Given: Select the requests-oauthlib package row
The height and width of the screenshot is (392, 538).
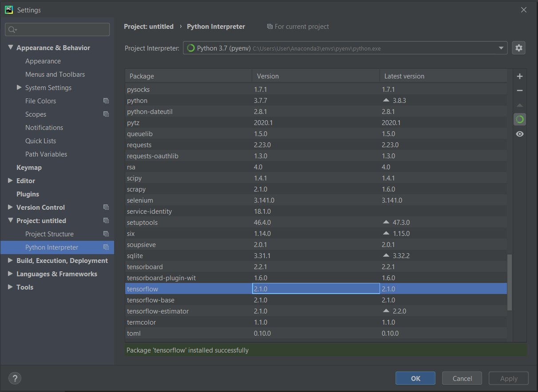Looking at the screenshot, I should coord(316,156).
